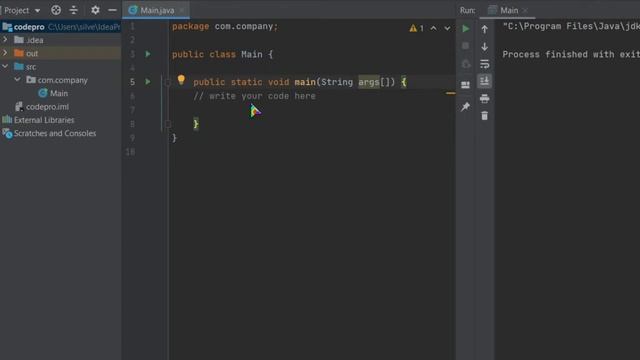Viewport: 640px width, 360px height.
Task: Open the Main class in project tree
Action: (53, 93)
